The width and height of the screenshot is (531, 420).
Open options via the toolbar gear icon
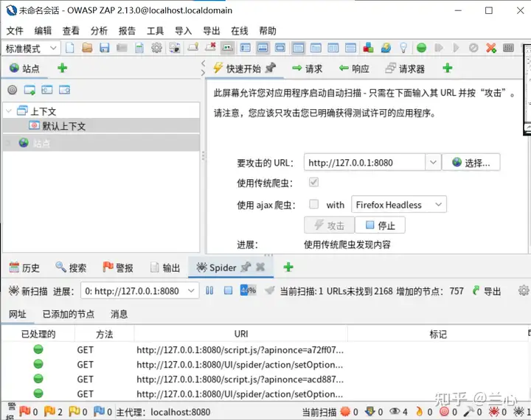[156, 48]
